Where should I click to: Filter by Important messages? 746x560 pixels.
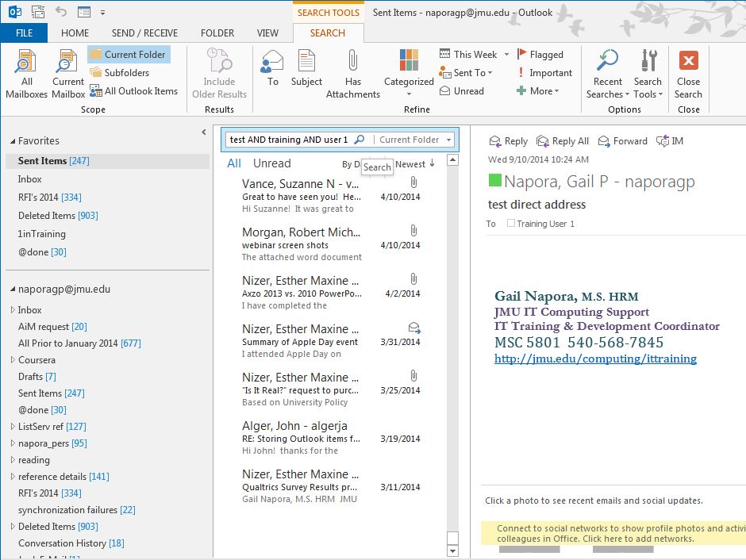coord(544,73)
